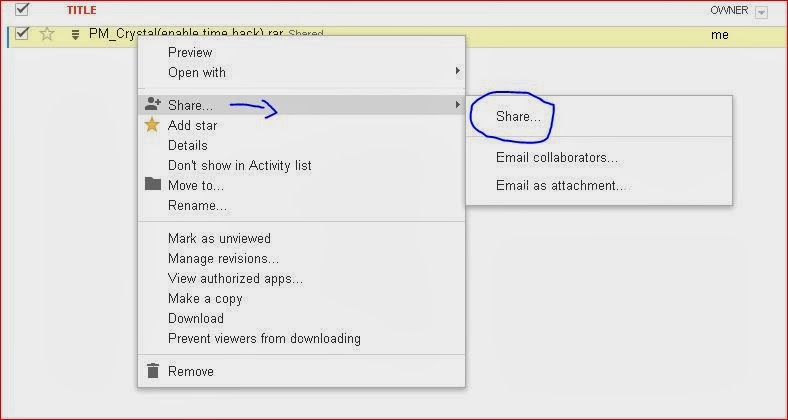Choose Remove from the context menu
The width and height of the screenshot is (788, 420).
[190, 371]
